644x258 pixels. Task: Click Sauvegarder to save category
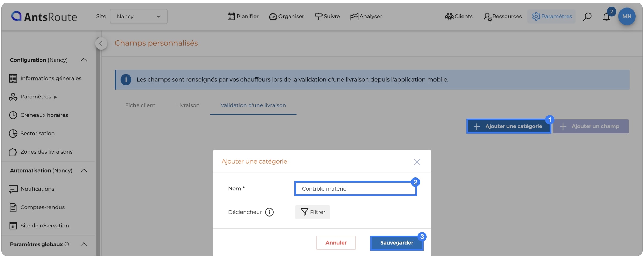pos(397,242)
